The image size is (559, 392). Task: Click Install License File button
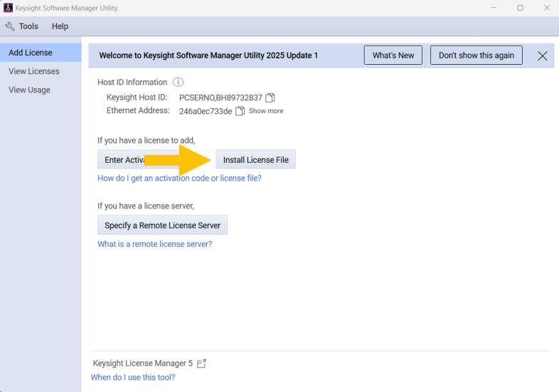pos(255,159)
